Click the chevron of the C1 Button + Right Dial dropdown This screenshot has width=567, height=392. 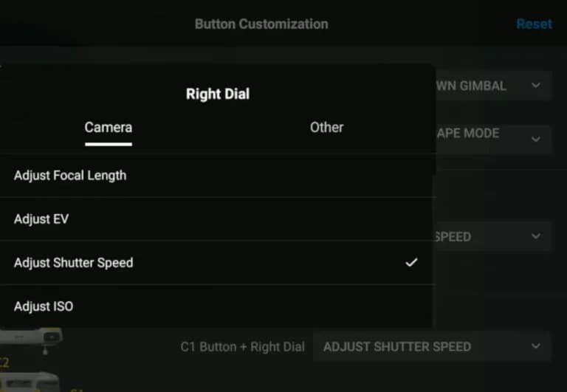tap(536, 346)
